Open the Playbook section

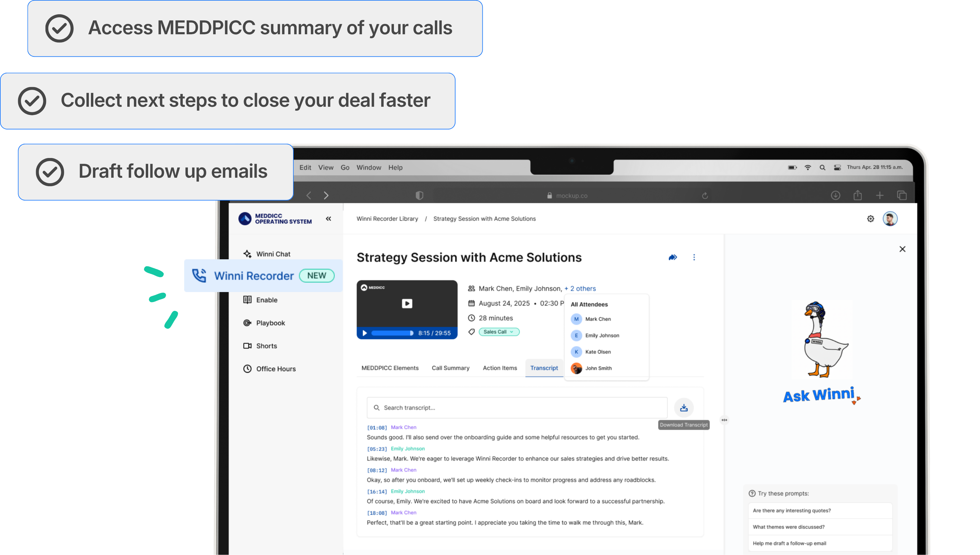[270, 322]
